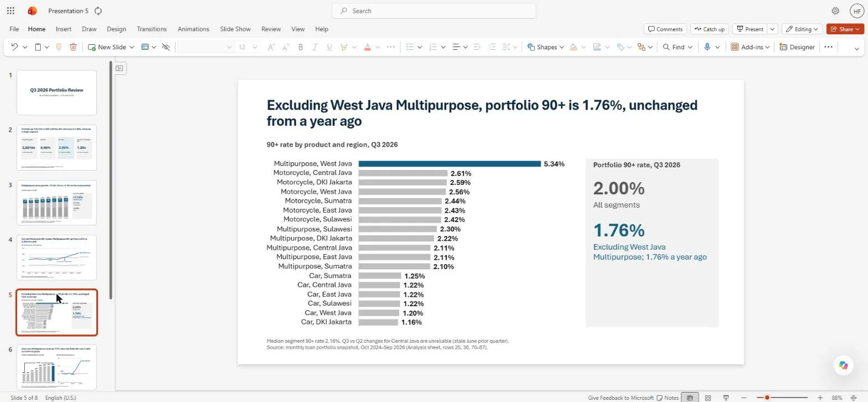Click the Search input box
This screenshot has width=868, height=402.
click(x=434, y=11)
